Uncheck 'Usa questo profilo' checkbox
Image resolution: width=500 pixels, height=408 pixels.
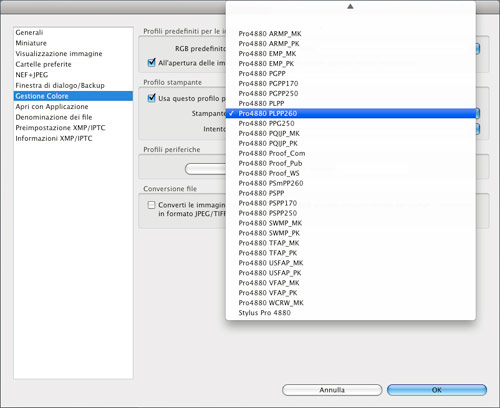click(152, 98)
